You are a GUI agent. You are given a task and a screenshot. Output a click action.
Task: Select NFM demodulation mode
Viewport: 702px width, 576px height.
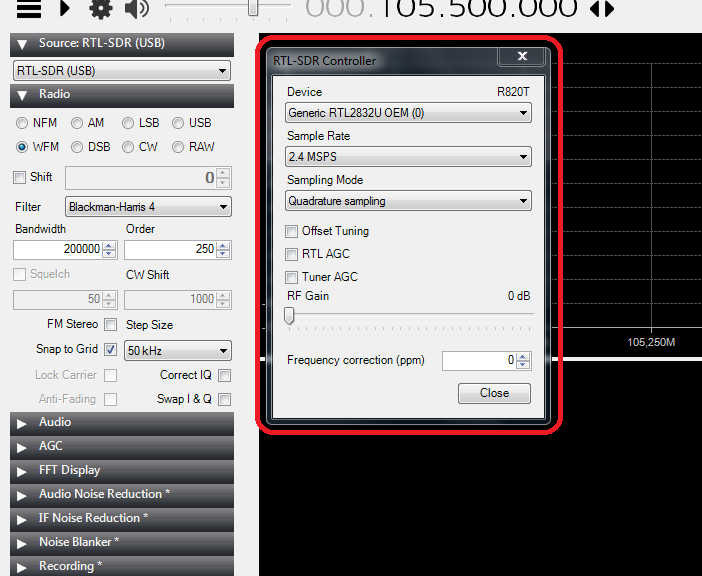coord(21,123)
